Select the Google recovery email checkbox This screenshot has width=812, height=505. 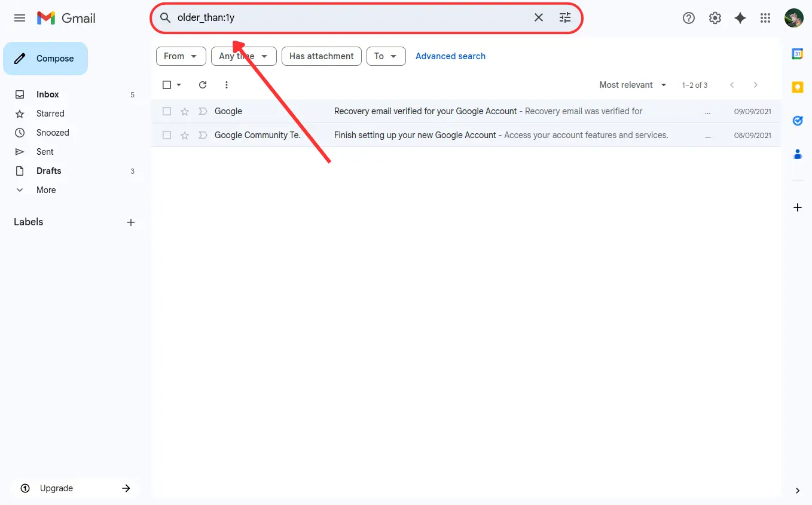pos(167,111)
